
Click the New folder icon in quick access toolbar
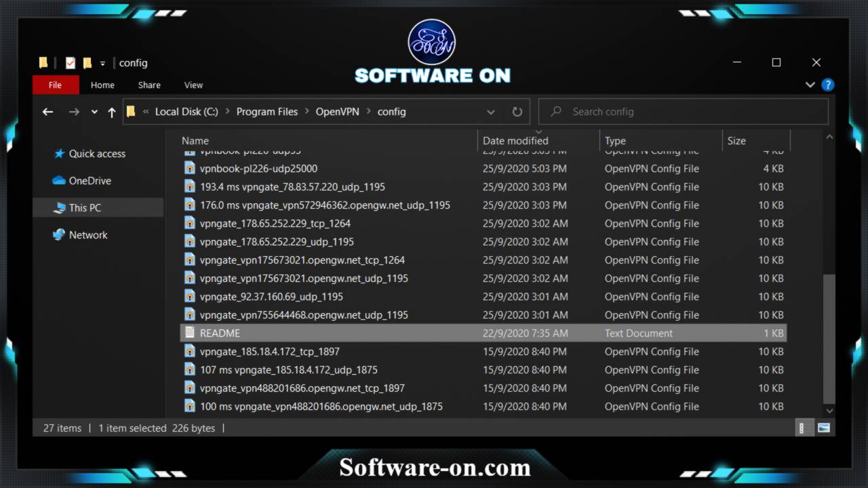tap(87, 63)
